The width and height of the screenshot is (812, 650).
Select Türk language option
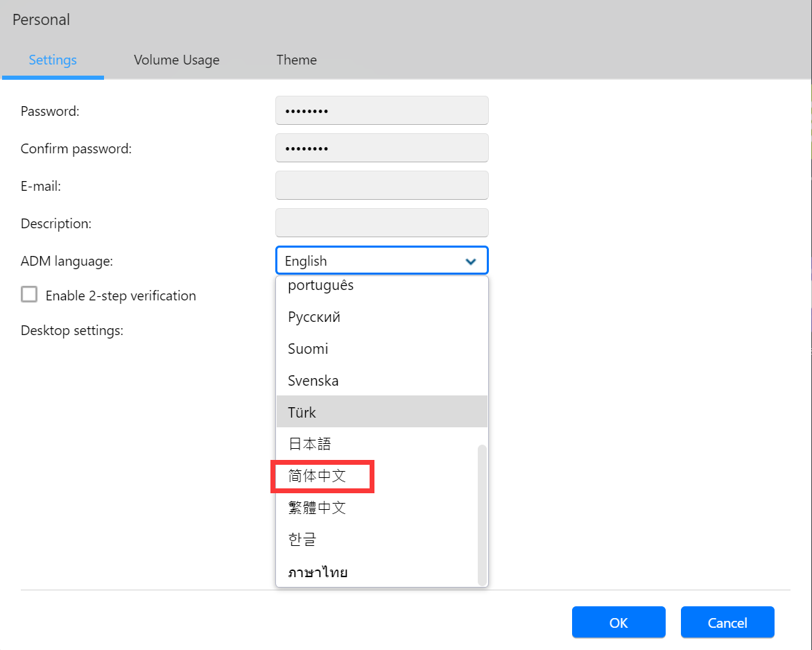[x=302, y=413]
